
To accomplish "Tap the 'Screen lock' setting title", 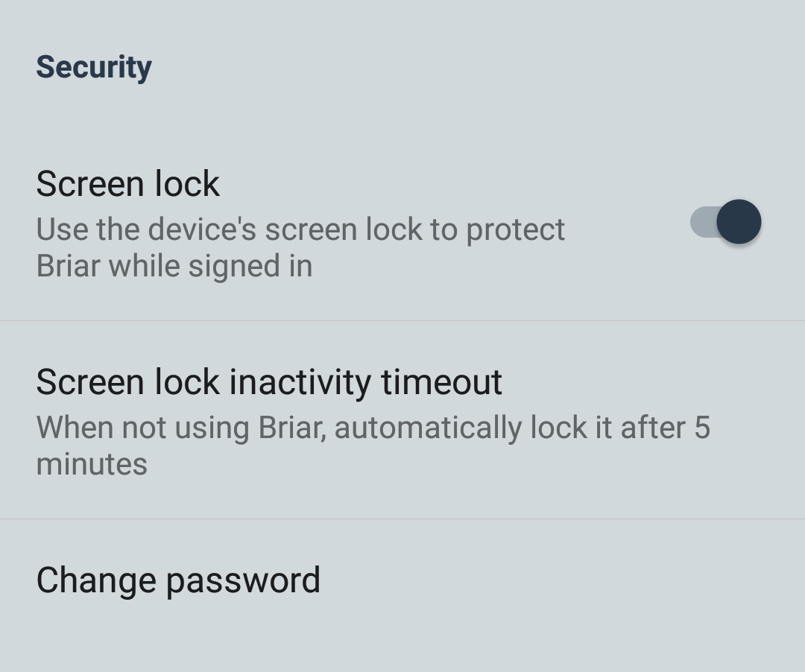I will (x=127, y=184).
